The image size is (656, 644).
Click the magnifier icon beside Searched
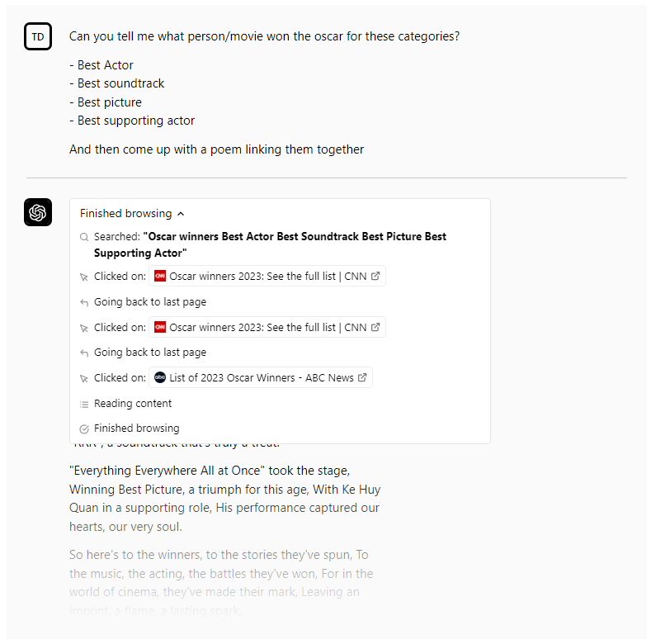(x=84, y=237)
